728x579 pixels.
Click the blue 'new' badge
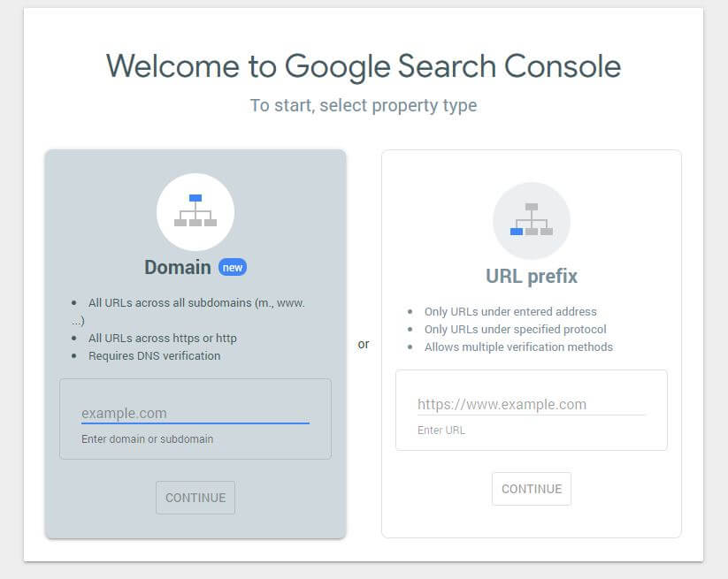[x=233, y=267]
